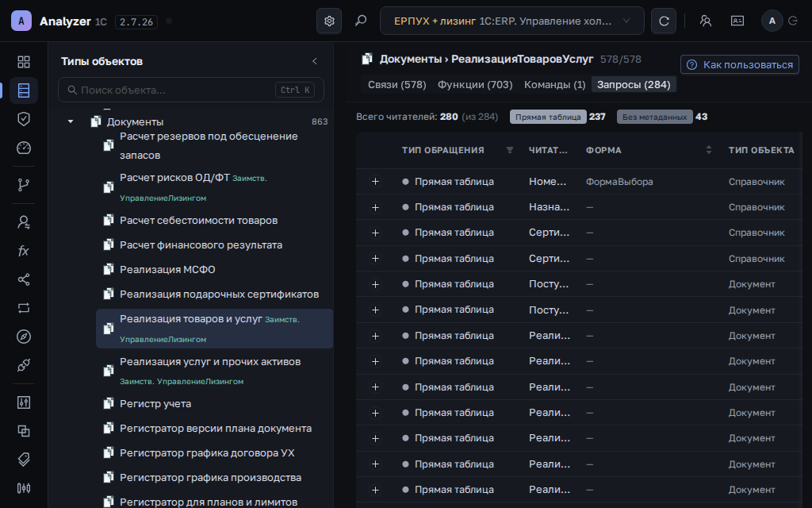Viewport: 812px width, 508px height.
Task: Select the Запросы (284) tab
Action: coord(634,84)
